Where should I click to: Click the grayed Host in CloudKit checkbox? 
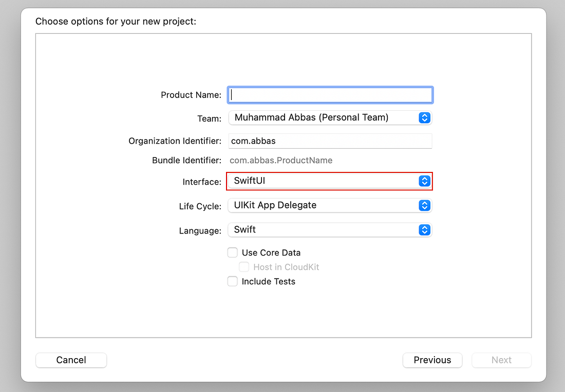pos(244,267)
